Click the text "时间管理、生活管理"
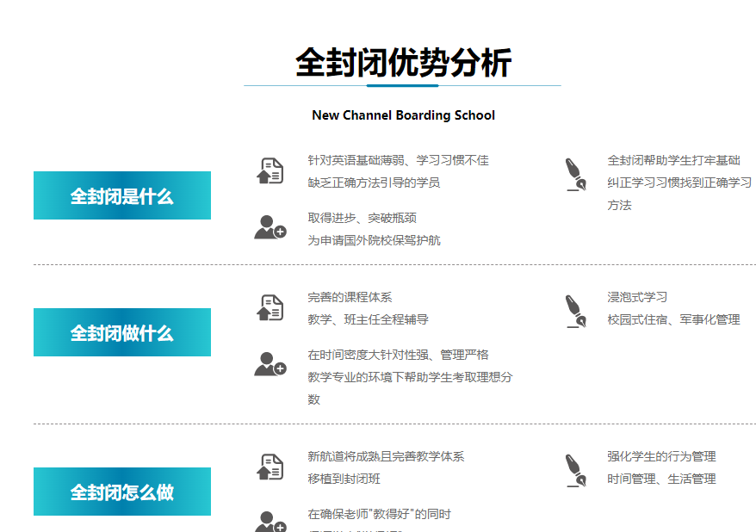Image resolution: width=756 pixels, height=532 pixels. [x=661, y=479]
